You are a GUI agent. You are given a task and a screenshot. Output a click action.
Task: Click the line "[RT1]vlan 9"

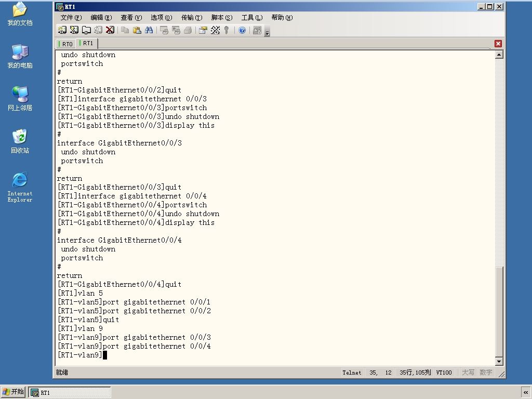[80, 328]
